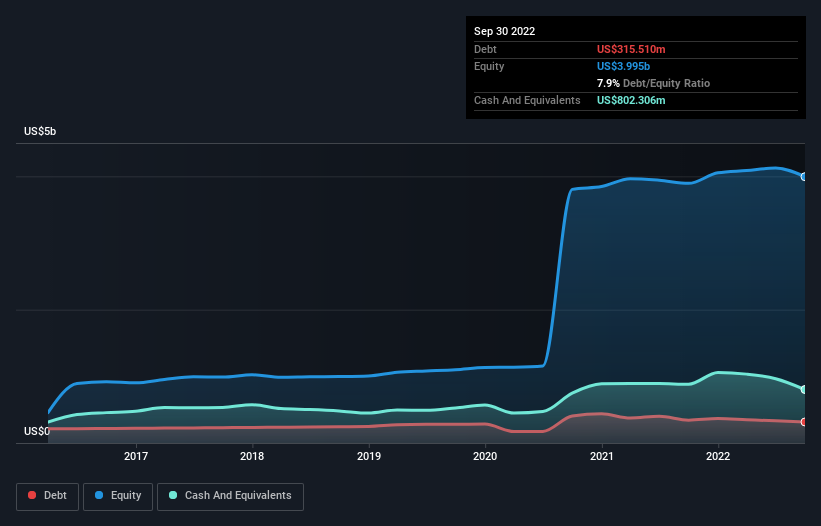Click the US$3.995b equity value
This screenshot has width=821, height=526.
pos(623,66)
